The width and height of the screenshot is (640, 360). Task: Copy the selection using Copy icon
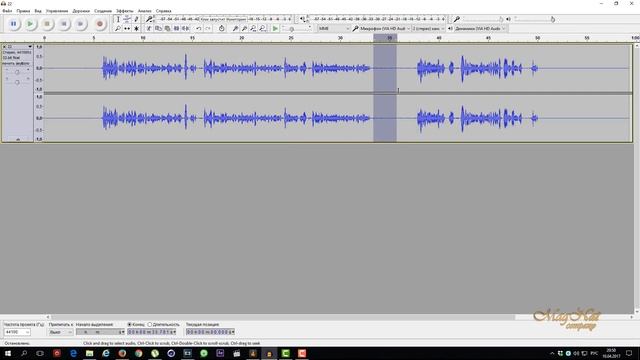tap(158, 29)
